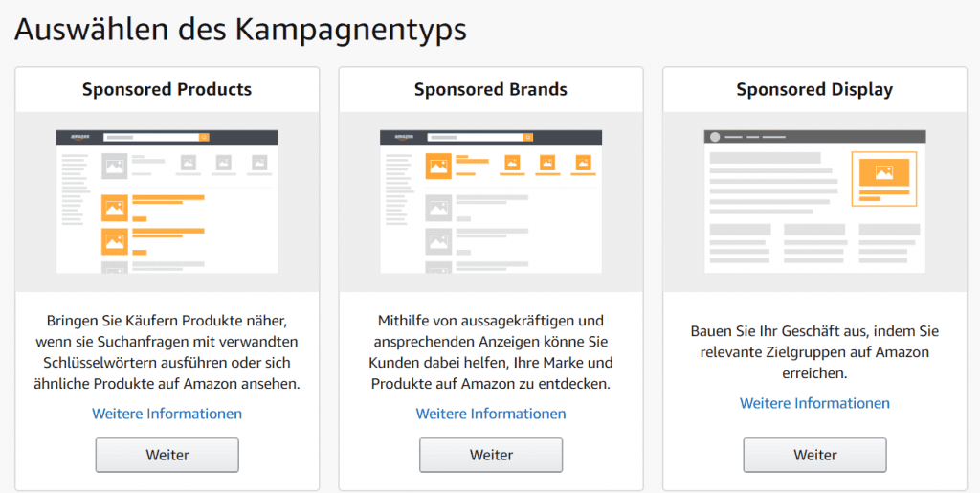Click the amazon logo in Sponsored Brands preview

pyautogui.click(x=404, y=138)
